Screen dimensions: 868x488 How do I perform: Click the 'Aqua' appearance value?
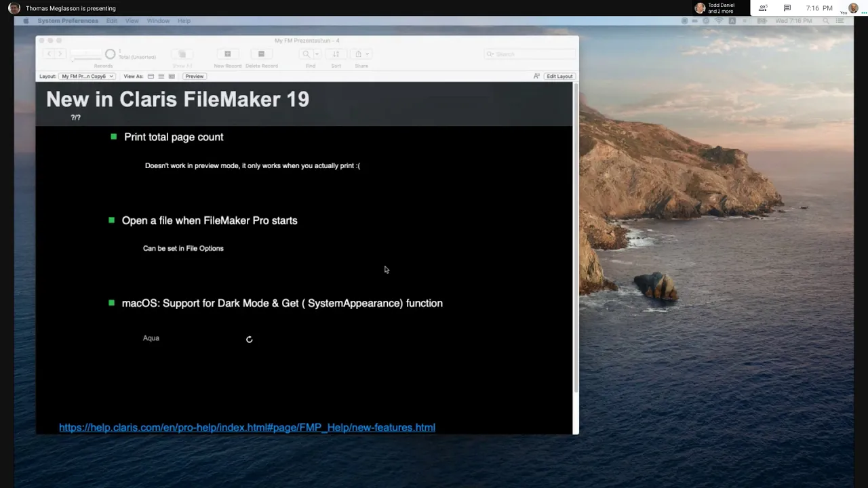(x=151, y=338)
